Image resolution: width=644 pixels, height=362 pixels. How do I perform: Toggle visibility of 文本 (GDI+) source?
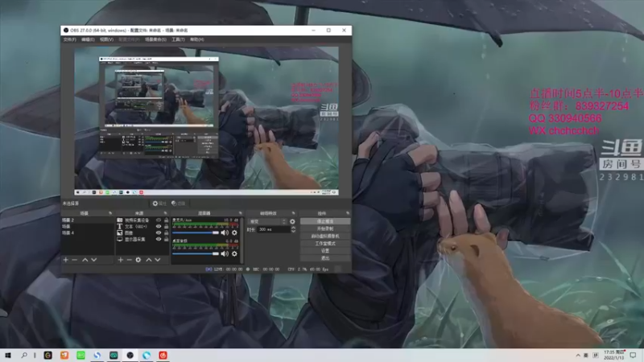[159, 226]
